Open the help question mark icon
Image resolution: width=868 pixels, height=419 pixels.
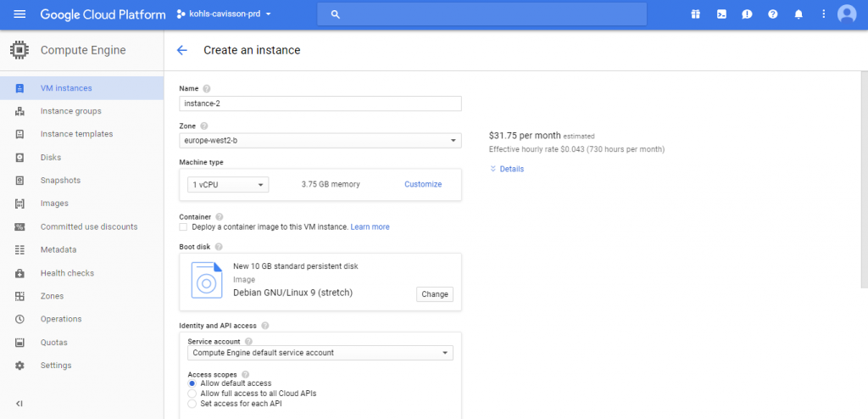coord(772,14)
